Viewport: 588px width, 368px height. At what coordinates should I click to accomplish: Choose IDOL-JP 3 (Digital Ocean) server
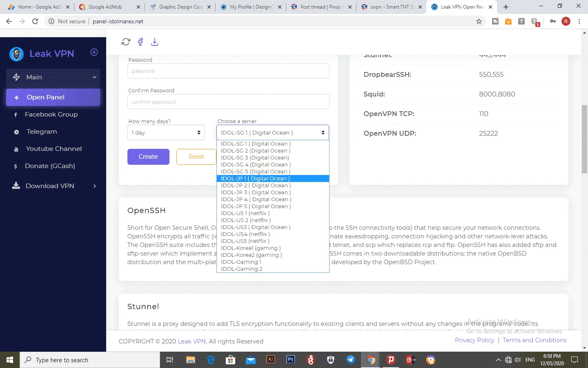pyautogui.click(x=273, y=193)
